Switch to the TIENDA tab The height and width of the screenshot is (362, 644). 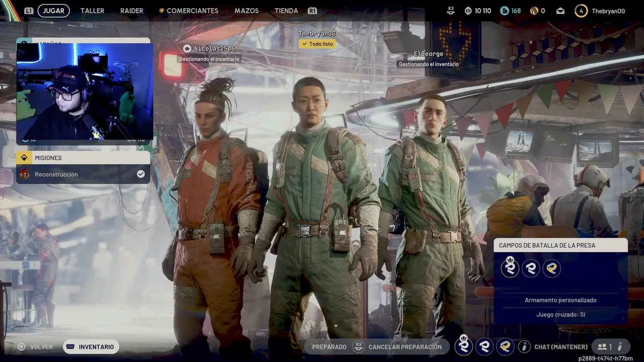(286, 11)
